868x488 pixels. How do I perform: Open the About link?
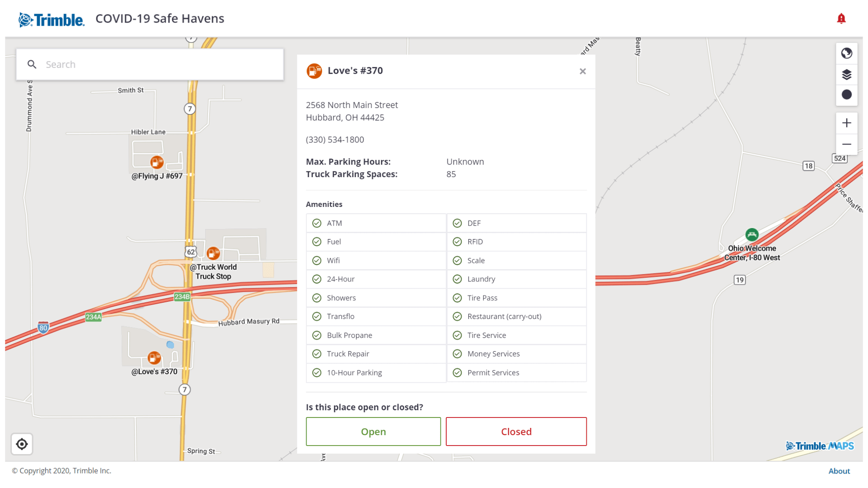coord(839,471)
